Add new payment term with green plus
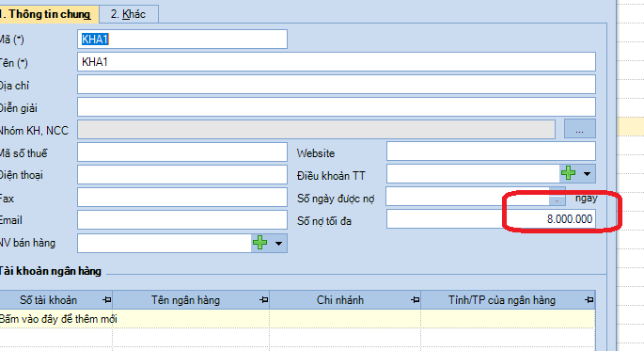The height and width of the screenshot is (351, 644). (569, 173)
